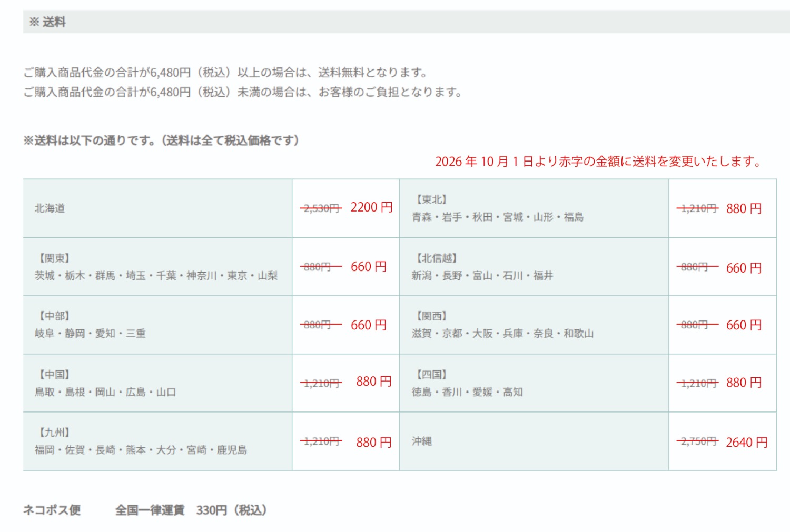Click the struck-through 2,750円 Okinawa old price
Image resolution: width=790 pixels, height=532 pixels.
[697, 442]
